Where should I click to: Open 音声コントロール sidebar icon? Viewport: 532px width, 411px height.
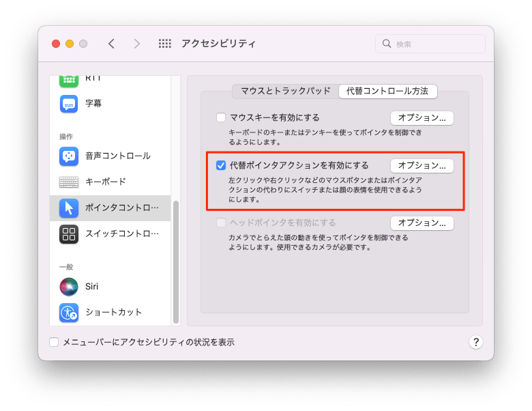pyautogui.click(x=69, y=156)
